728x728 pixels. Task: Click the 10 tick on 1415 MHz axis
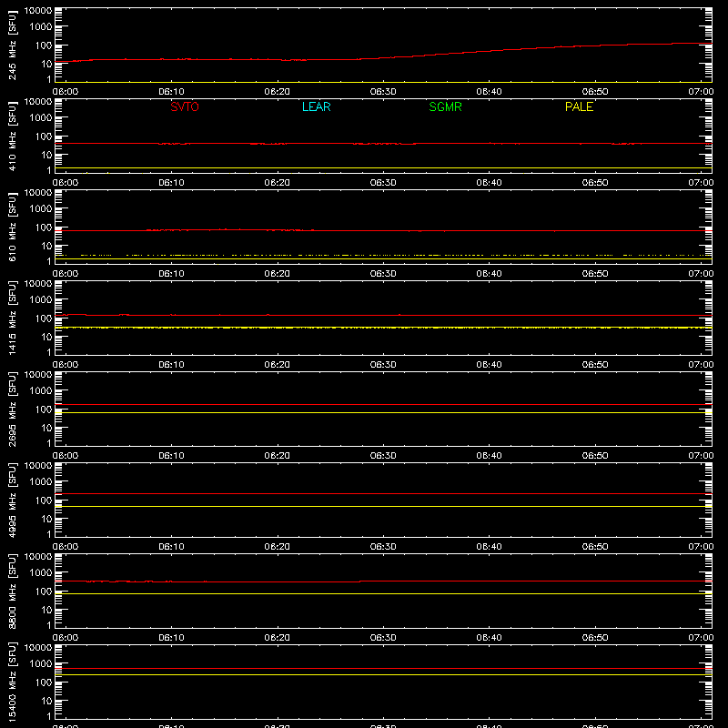pos(46,337)
